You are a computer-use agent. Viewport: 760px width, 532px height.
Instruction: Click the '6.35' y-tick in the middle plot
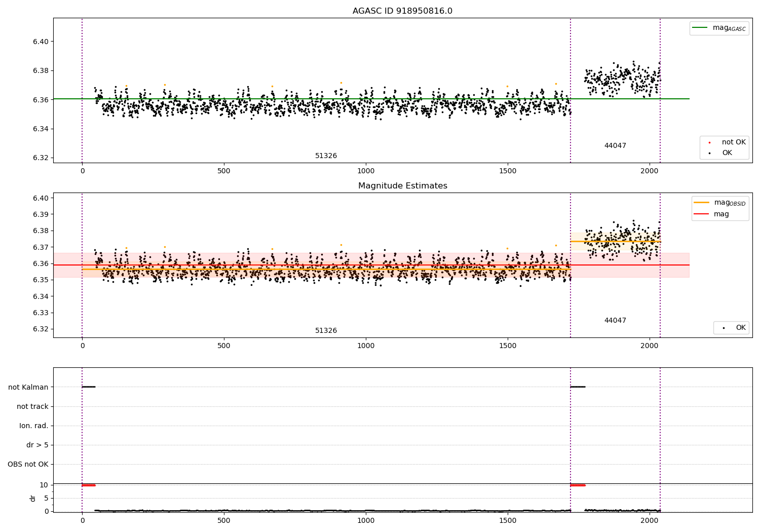[x=41, y=280]
